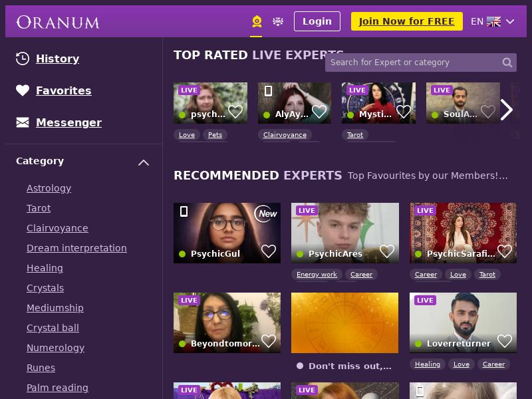Click the mobile icon on PsychicGul card

(184, 211)
